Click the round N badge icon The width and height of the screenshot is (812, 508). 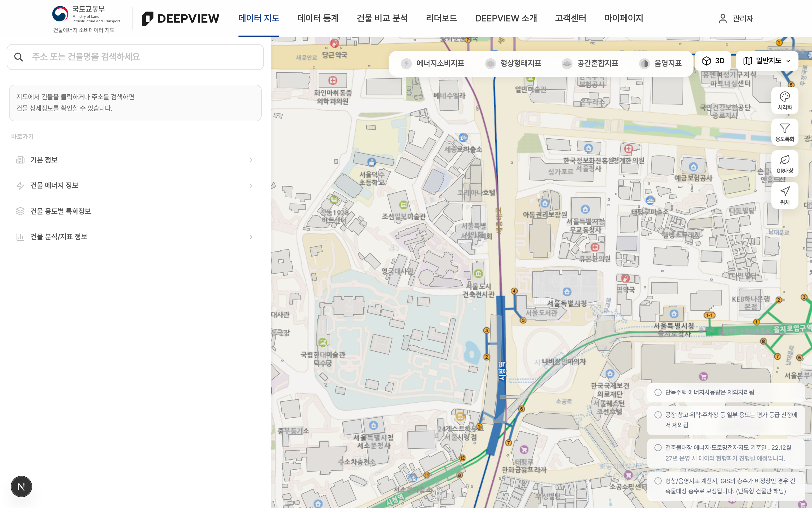[x=21, y=486]
